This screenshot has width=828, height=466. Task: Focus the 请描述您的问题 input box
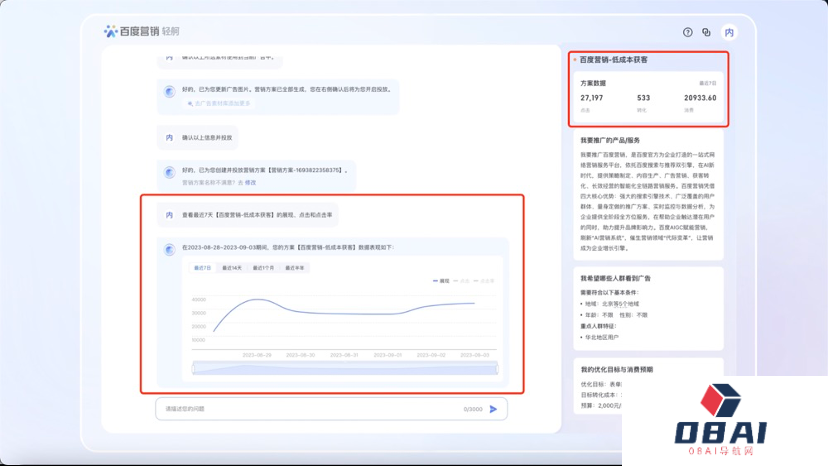[x=332, y=409]
